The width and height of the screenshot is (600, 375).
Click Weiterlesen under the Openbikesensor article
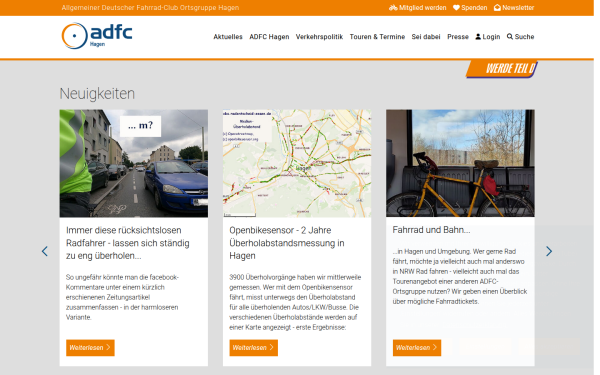click(x=253, y=347)
